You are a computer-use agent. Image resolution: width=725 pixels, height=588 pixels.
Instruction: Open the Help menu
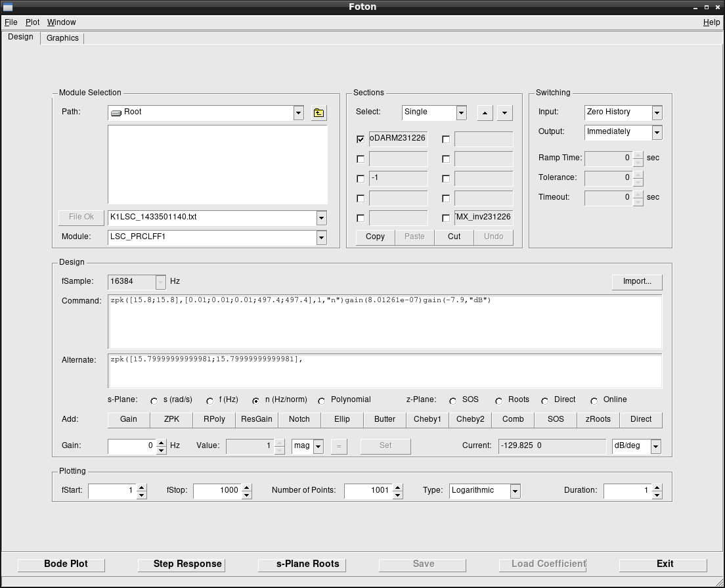tap(712, 22)
